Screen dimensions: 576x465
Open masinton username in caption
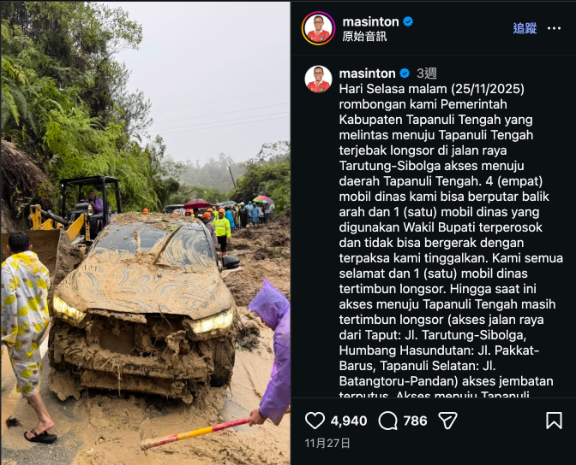[x=367, y=73]
